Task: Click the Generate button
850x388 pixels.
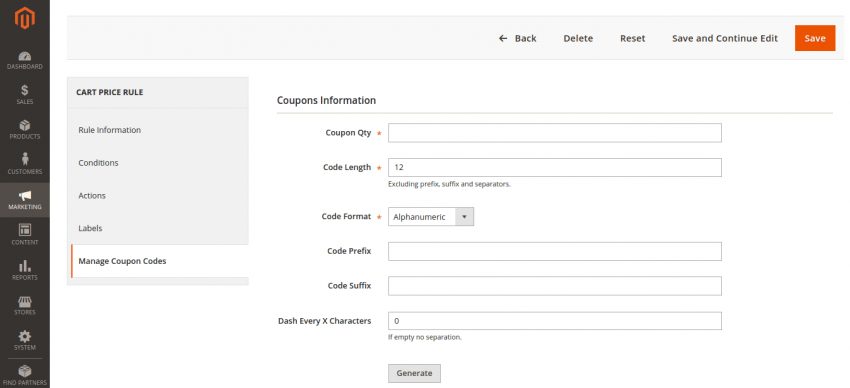Action: coord(414,373)
